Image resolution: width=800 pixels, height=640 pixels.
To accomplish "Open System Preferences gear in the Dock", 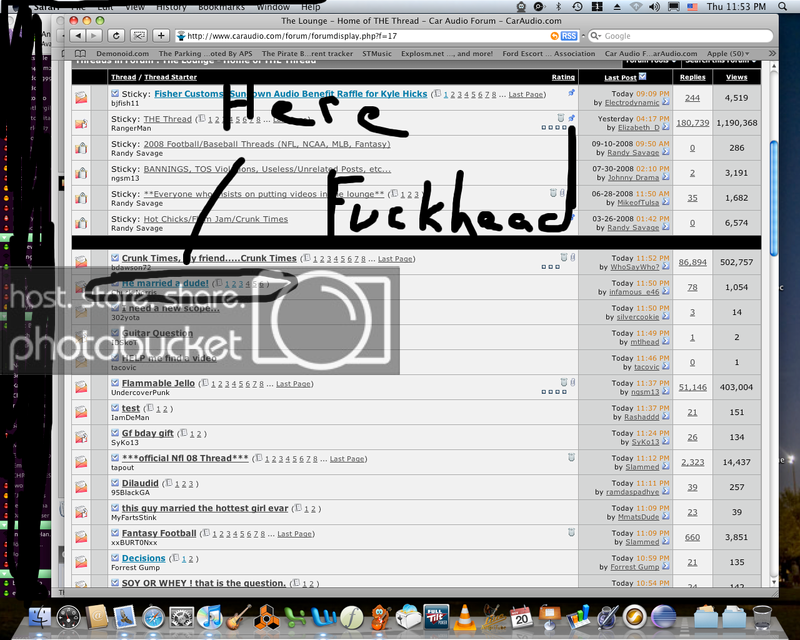I will 181,618.
